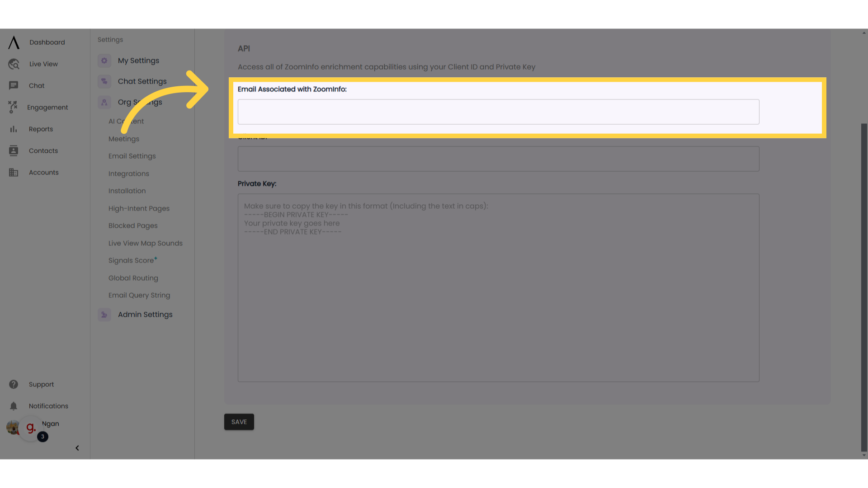This screenshot has height=488, width=868.
Task: Open Reports section
Action: [41, 129]
